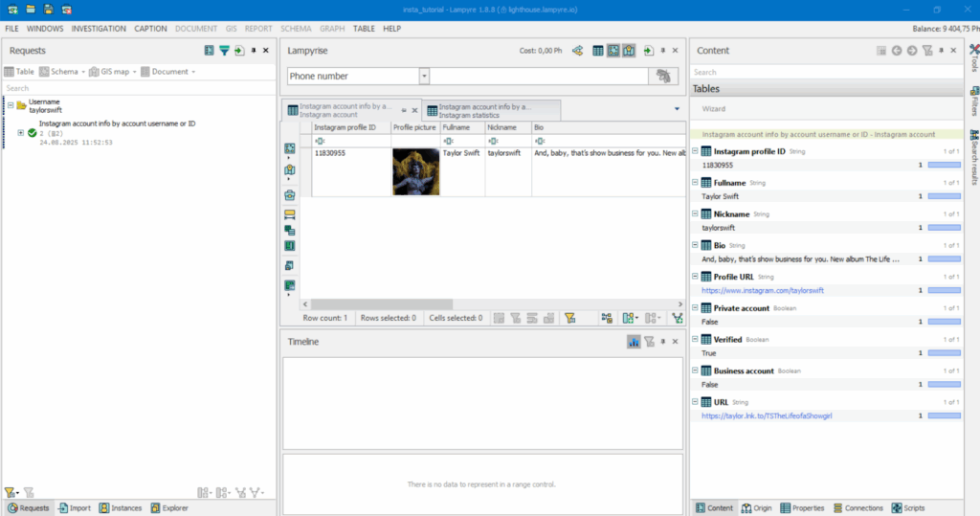The height and width of the screenshot is (516, 980).
Task: Open the INVESTIGATION menu
Action: (99, 29)
